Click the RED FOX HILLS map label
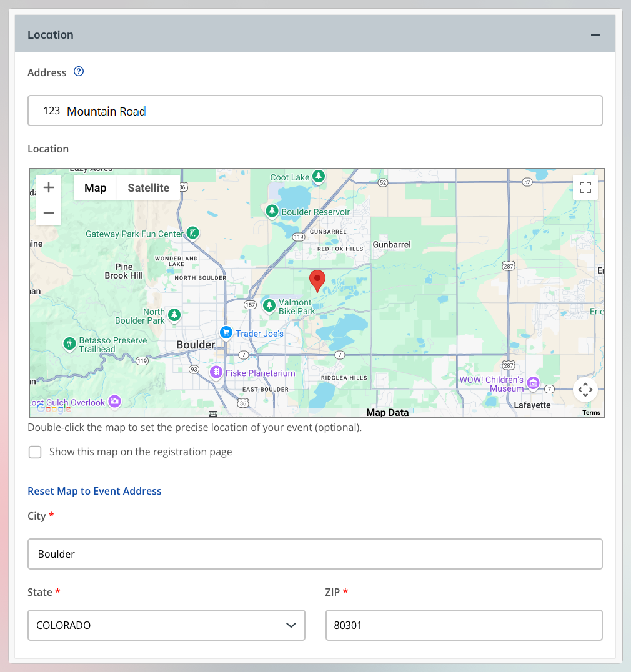This screenshot has width=631, height=672. point(340,249)
